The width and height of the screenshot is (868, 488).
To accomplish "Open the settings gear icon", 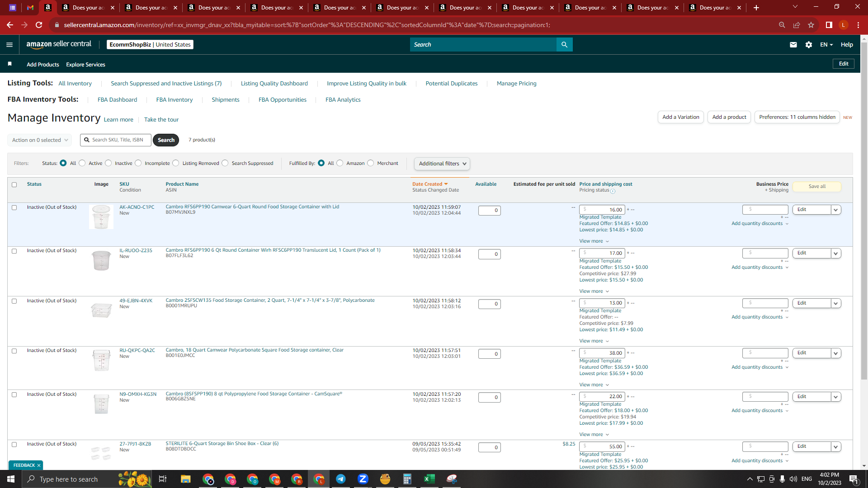I will click(x=809, y=45).
